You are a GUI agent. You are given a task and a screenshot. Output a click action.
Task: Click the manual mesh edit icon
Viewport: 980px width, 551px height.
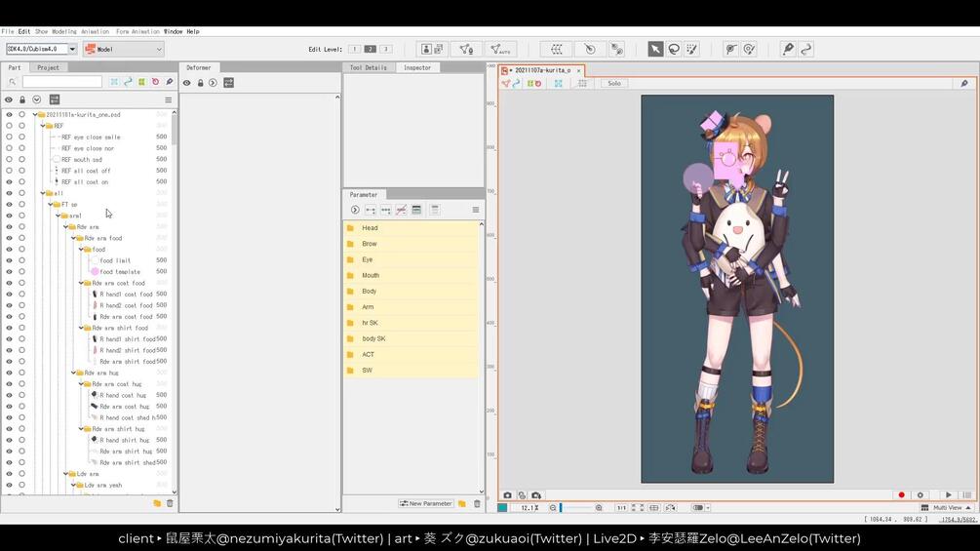(466, 49)
